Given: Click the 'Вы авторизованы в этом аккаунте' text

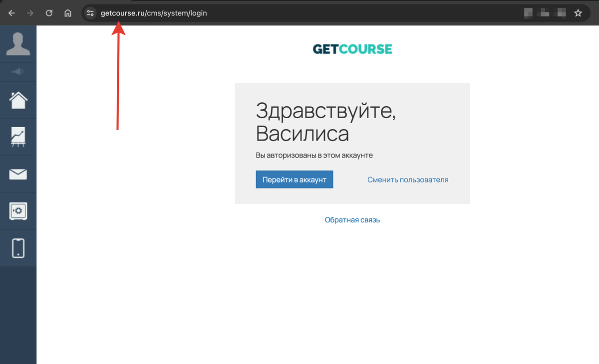Looking at the screenshot, I should point(314,155).
